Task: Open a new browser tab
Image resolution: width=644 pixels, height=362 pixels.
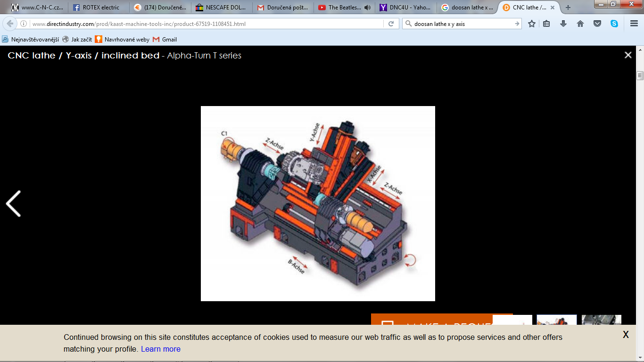Action: pos(568,8)
